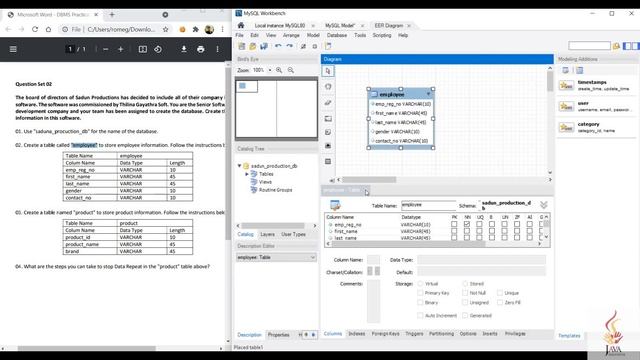This screenshot has width=640, height=360.
Task: Select the image placement tool
Action: [328, 146]
